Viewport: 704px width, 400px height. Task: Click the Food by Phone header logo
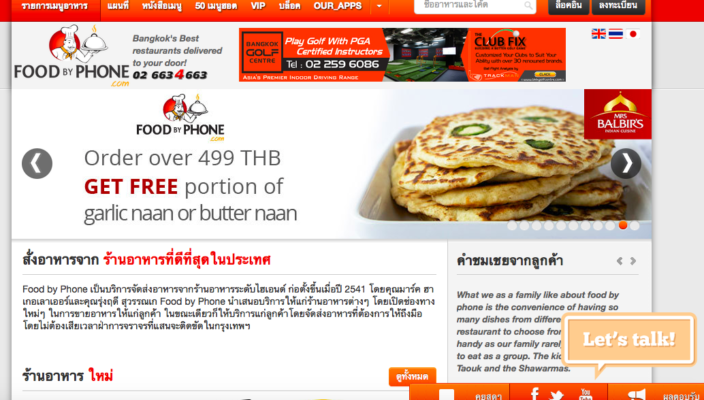72,55
